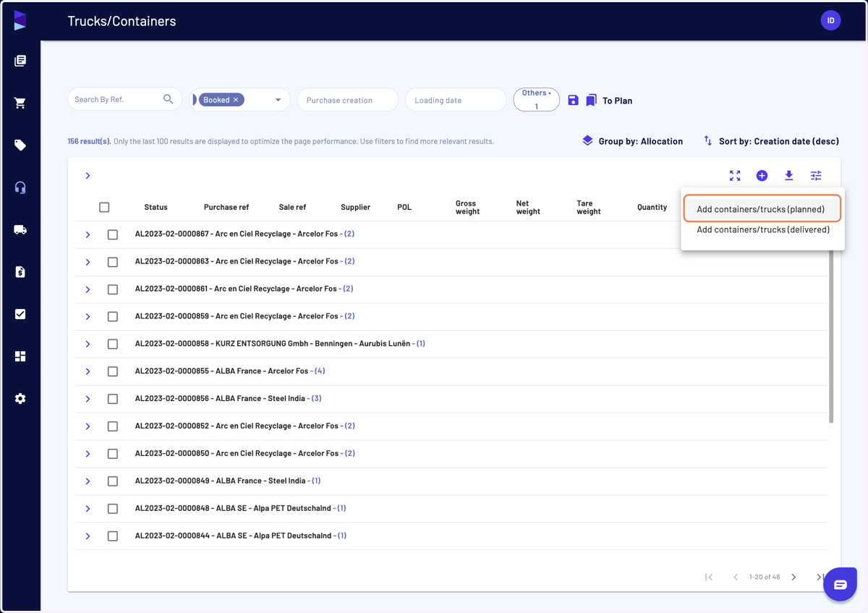The height and width of the screenshot is (613, 868).
Task: Save the current filter with floppy icon
Action: pos(573,100)
